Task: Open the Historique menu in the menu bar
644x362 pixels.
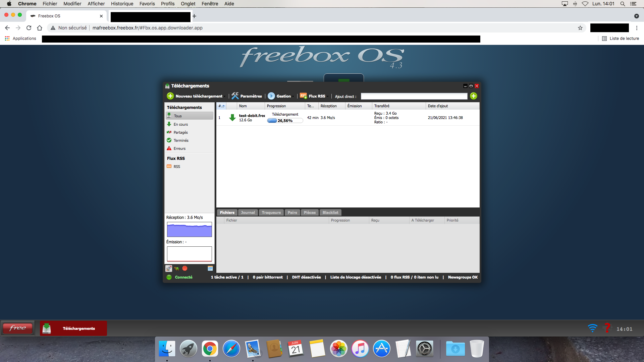Action: (x=122, y=4)
